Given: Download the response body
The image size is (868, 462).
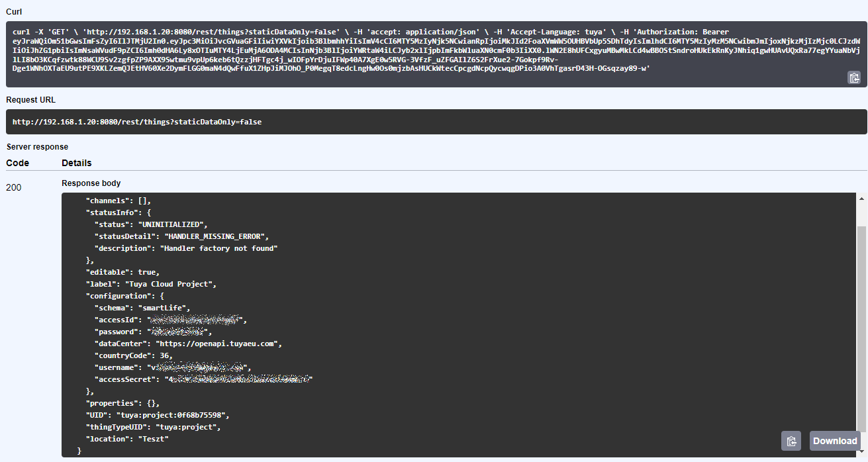Looking at the screenshot, I should [x=835, y=441].
